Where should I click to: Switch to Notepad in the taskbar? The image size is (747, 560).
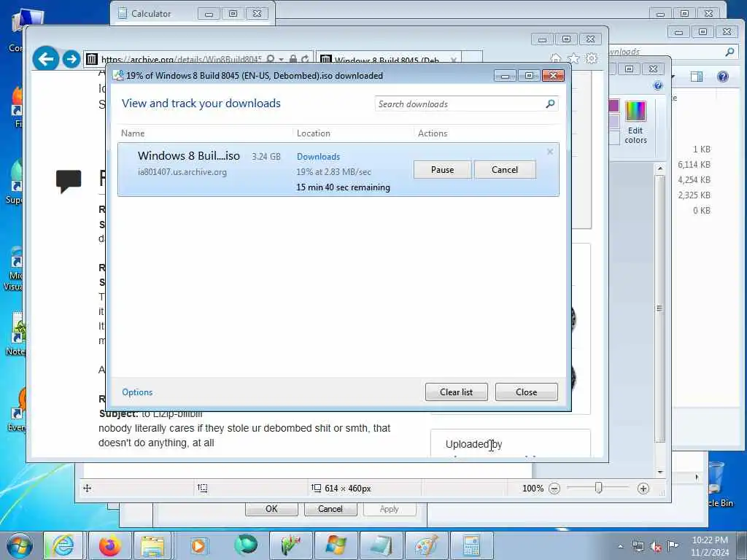pyautogui.click(x=381, y=545)
